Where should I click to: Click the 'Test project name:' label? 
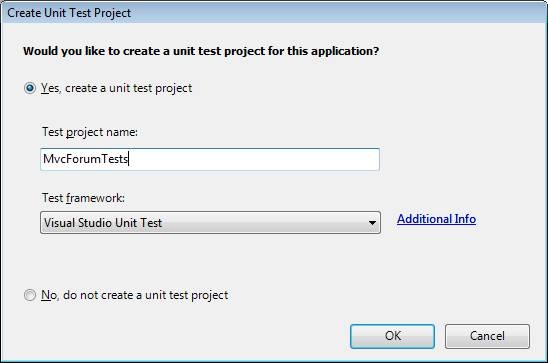(x=90, y=132)
